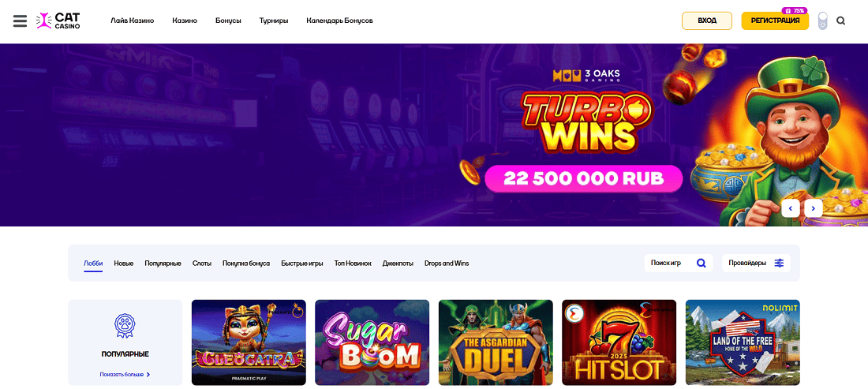868x389 pixels.
Task: Click the Популярные paw badge icon
Action: 125,326
